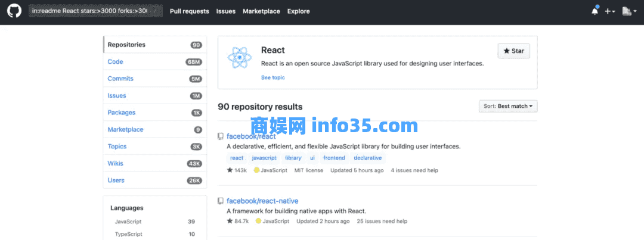
Task: Click the 143k star count
Action: 237,170
